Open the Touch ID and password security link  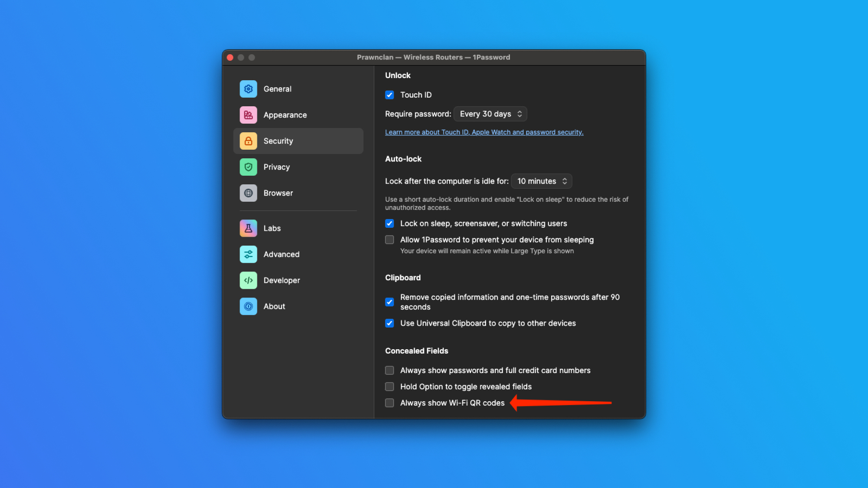(x=484, y=132)
